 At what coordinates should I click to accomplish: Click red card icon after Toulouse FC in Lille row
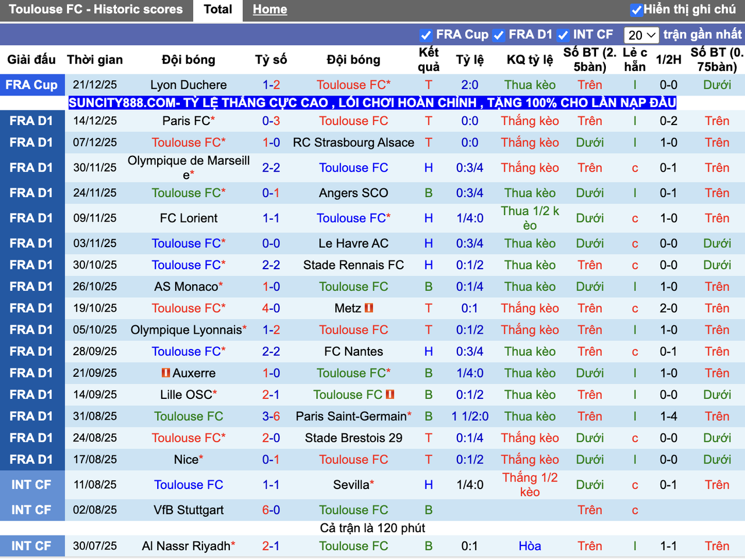(x=390, y=394)
